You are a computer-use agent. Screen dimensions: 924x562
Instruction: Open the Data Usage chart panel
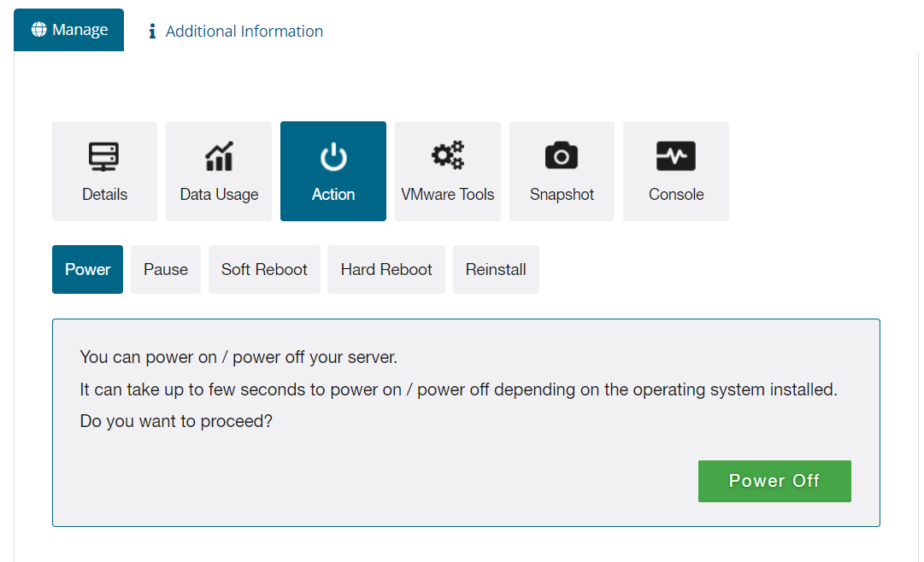tap(219, 172)
